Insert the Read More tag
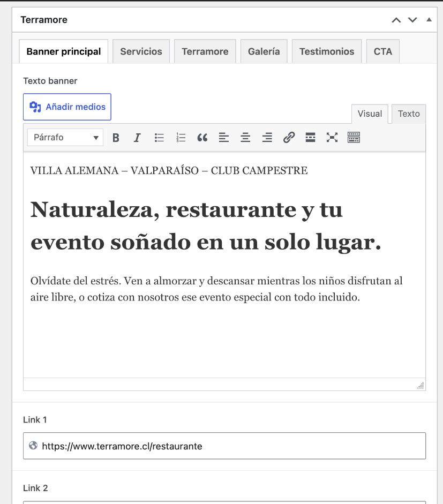 (310, 138)
